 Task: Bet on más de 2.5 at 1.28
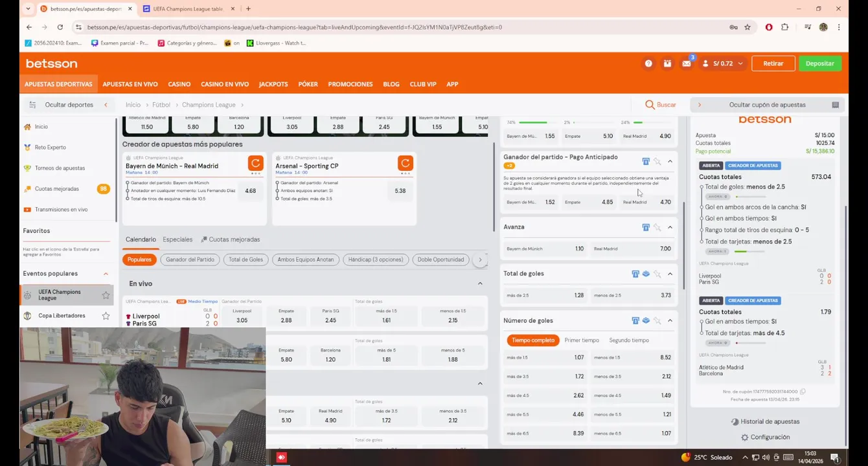545,295
